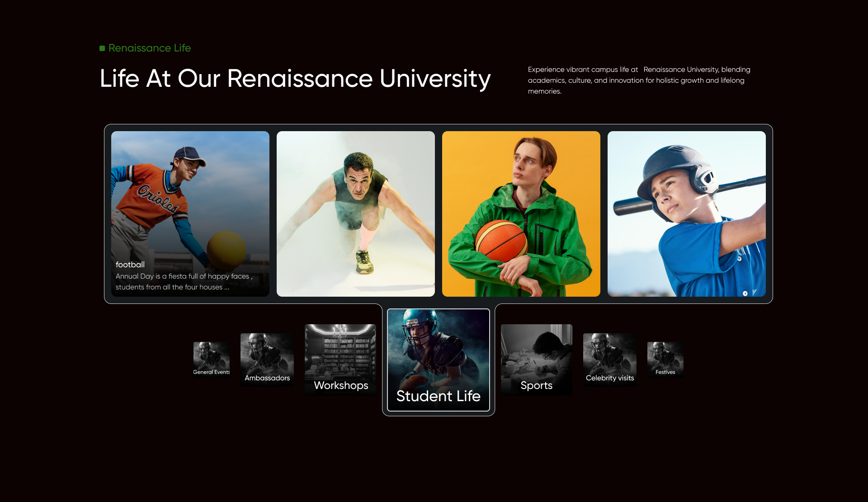The height and width of the screenshot is (502, 868).
Task: Click the green square bullet icon
Action: (x=102, y=48)
